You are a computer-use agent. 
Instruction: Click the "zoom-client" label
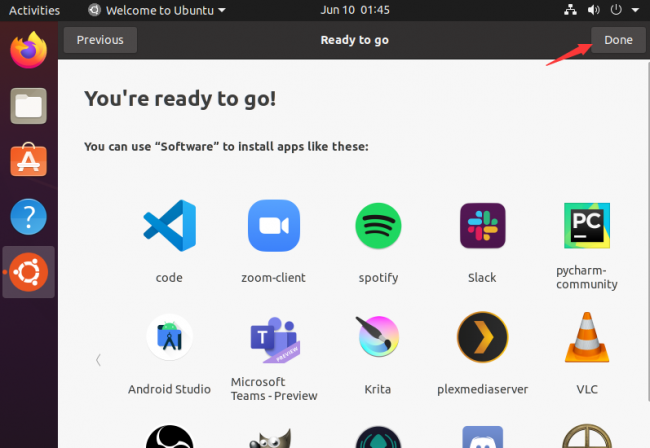[274, 278]
